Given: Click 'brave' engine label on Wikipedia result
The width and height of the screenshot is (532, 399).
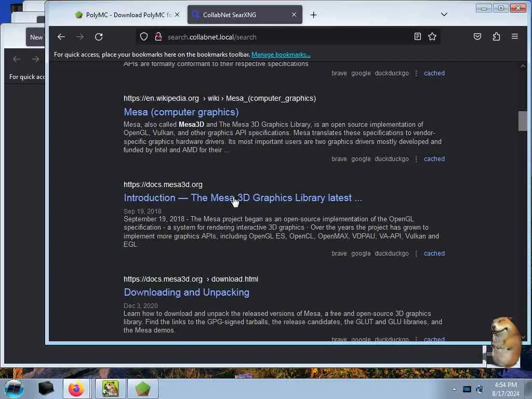Looking at the screenshot, I should (x=339, y=159).
